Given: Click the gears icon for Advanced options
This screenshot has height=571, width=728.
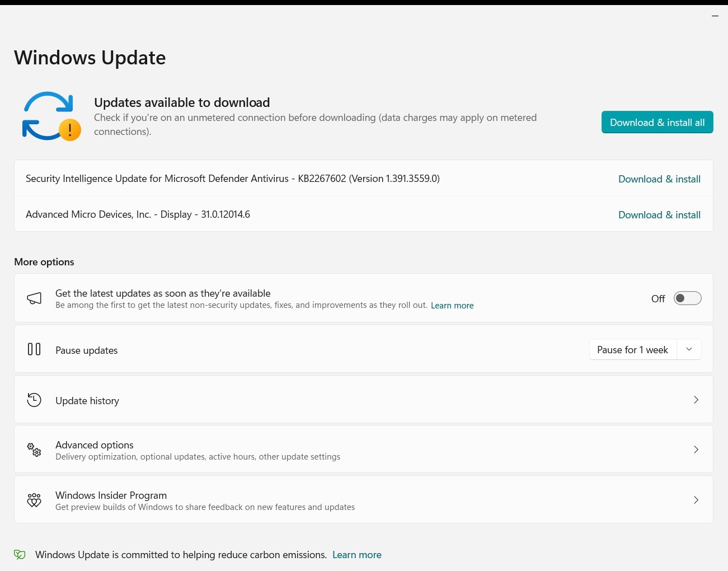Looking at the screenshot, I should point(34,450).
